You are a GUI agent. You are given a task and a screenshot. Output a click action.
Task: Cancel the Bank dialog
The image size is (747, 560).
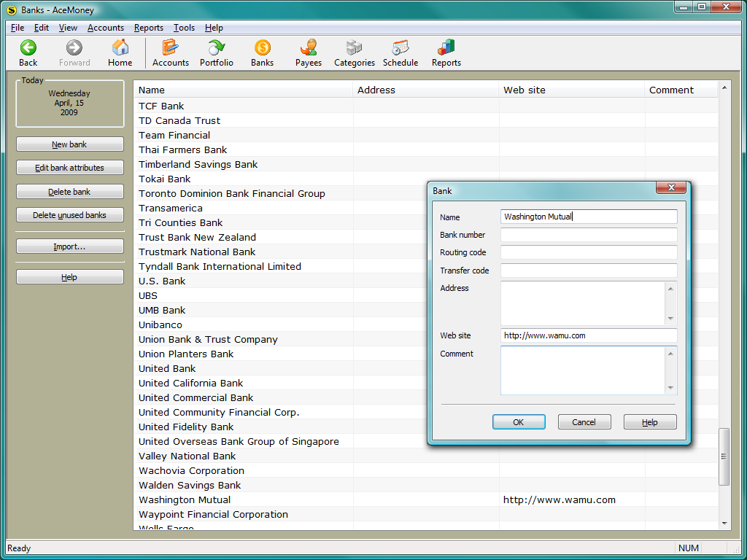(x=584, y=422)
